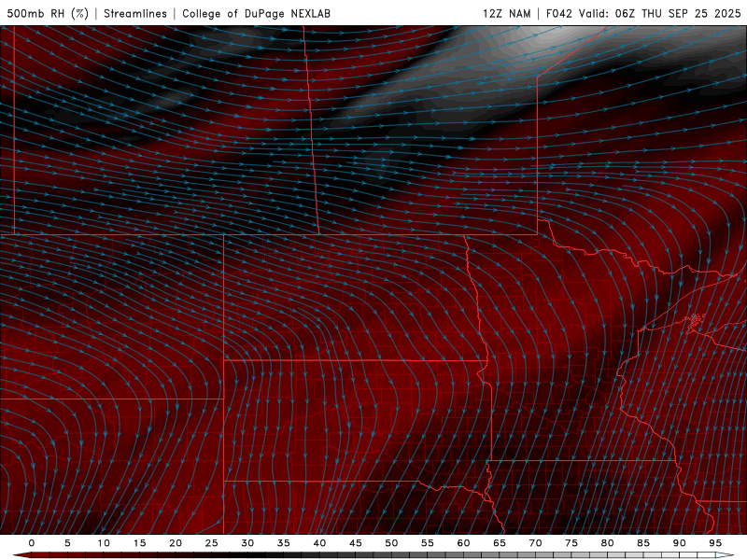Click the colorbar label "55"

(428, 543)
